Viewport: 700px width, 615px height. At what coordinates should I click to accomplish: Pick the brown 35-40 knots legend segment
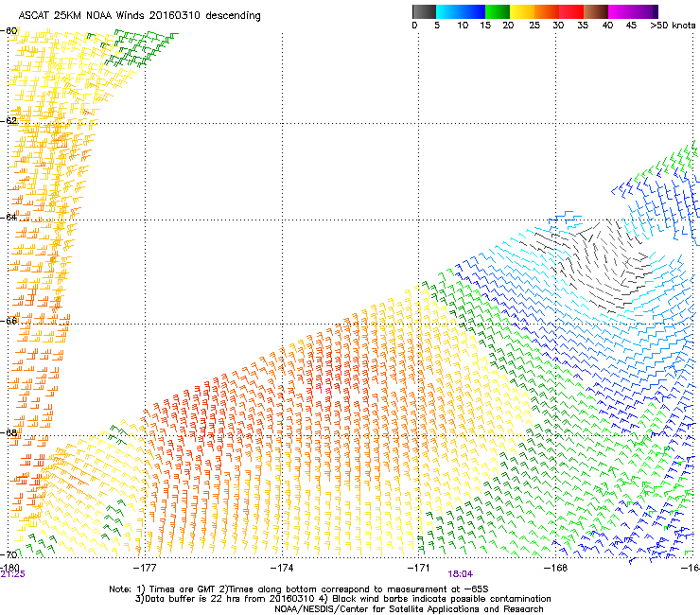point(596,11)
